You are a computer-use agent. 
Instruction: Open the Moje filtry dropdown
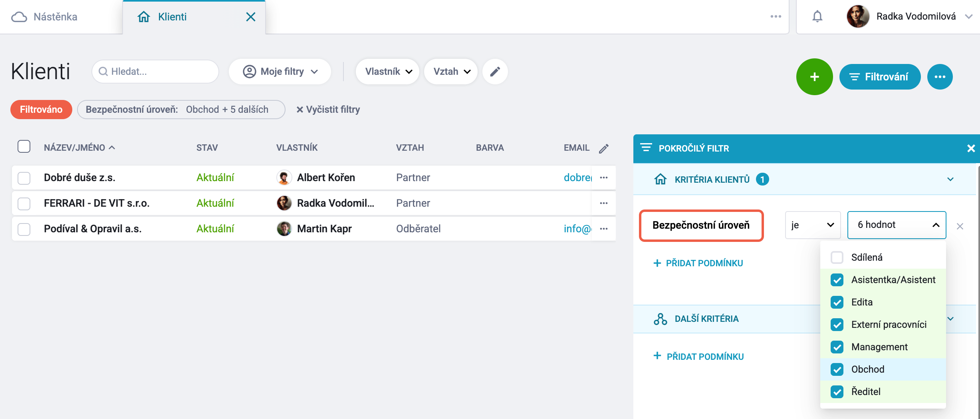pos(280,72)
